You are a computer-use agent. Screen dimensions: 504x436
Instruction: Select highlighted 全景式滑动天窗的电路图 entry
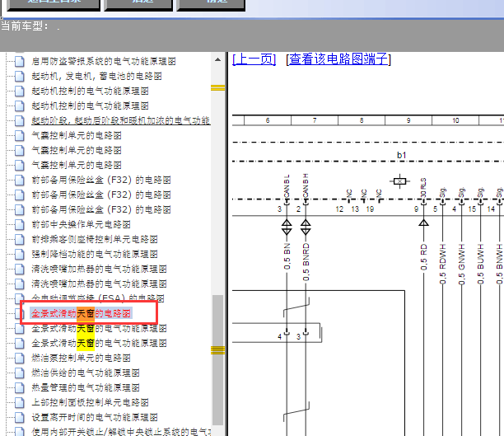tap(81, 313)
